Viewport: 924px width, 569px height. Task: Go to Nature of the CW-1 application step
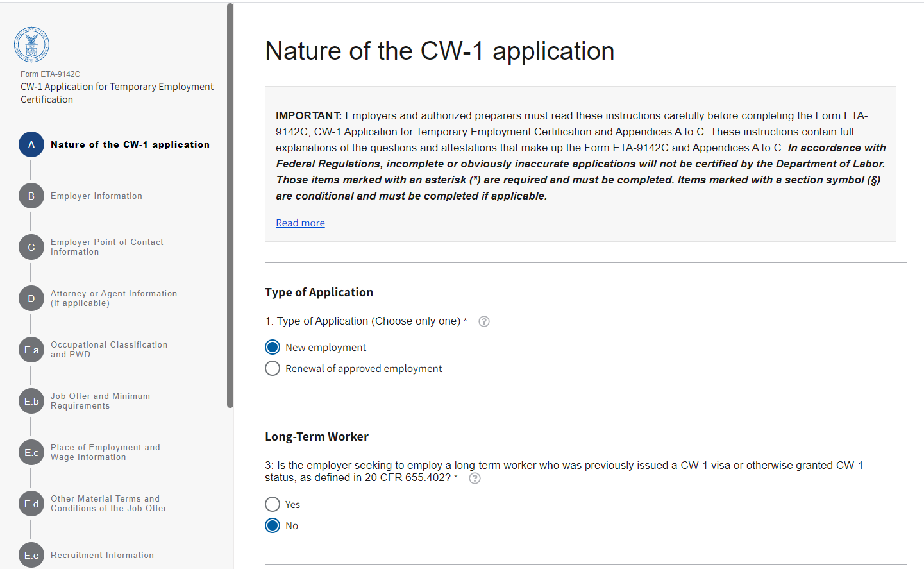[130, 144]
